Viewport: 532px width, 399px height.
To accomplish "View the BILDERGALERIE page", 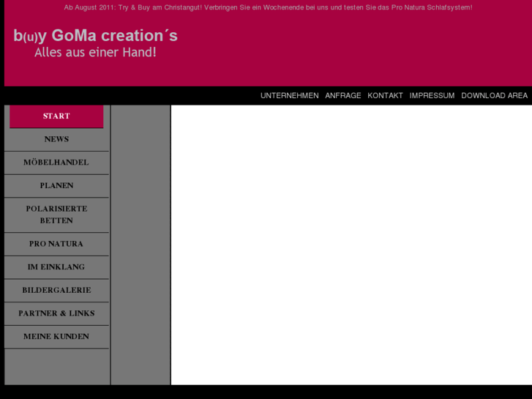I will pyautogui.click(x=56, y=291).
